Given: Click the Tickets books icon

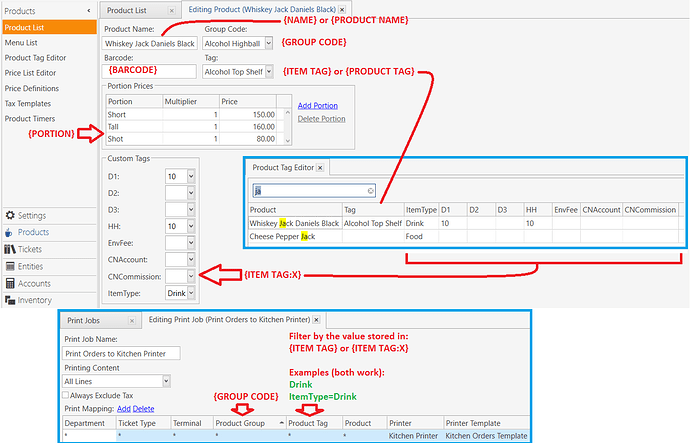Looking at the screenshot, I should point(10,249).
